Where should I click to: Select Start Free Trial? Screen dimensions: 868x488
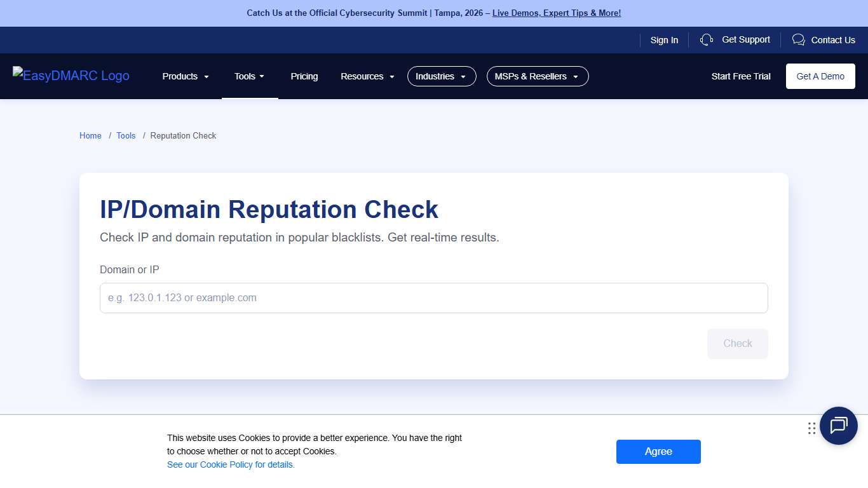click(740, 76)
